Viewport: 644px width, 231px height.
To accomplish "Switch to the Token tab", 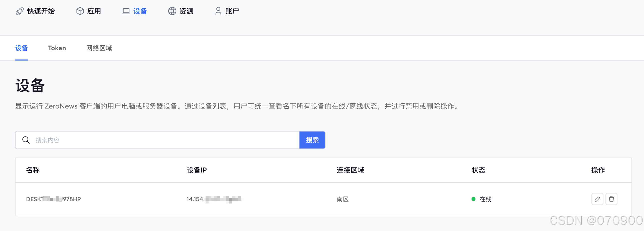I will pos(57,48).
